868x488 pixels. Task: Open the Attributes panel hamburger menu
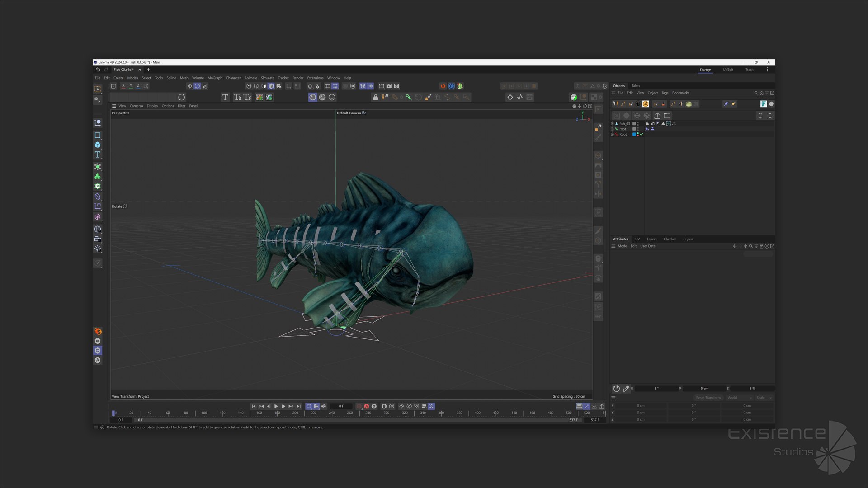pyautogui.click(x=613, y=246)
